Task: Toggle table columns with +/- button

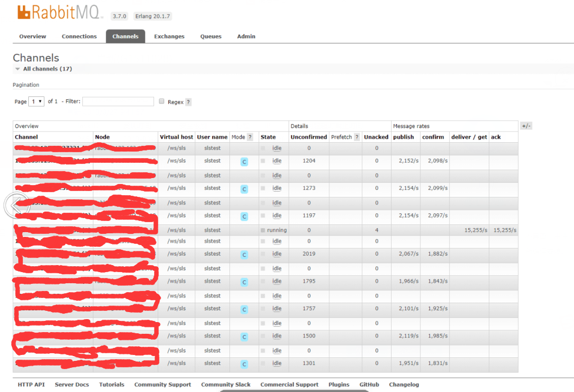Action: point(526,126)
